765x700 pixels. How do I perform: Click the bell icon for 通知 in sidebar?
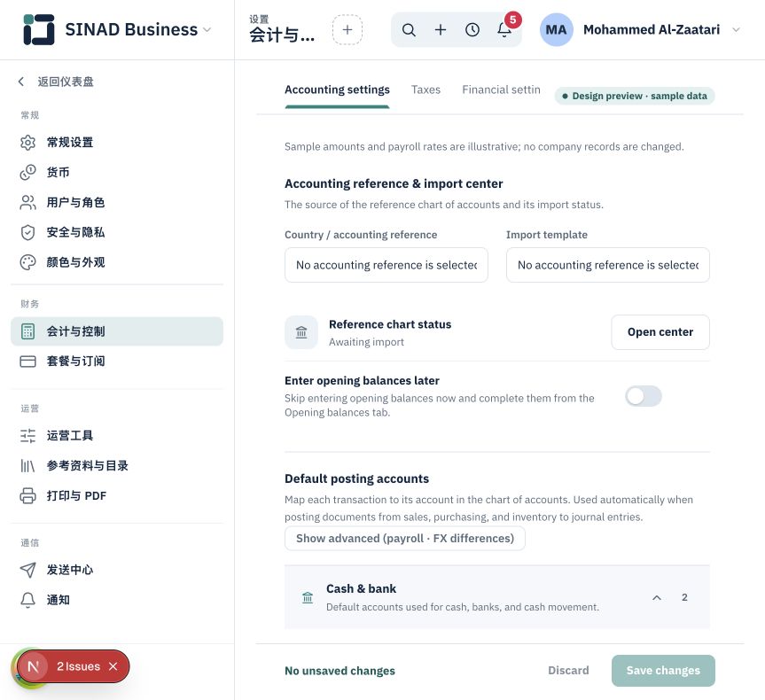point(27,600)
